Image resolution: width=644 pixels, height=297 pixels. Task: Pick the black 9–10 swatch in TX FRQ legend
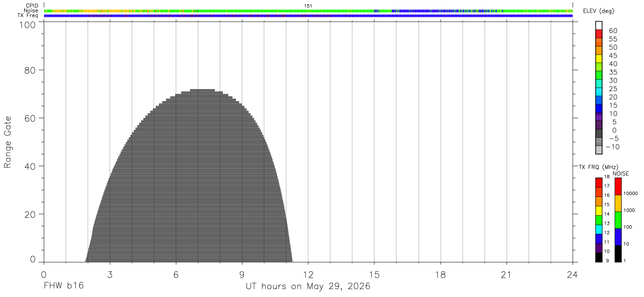tap(599, 257)
